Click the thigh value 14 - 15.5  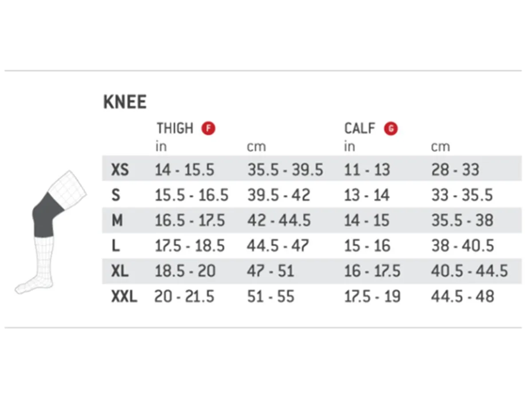click(x=184, y=169)
